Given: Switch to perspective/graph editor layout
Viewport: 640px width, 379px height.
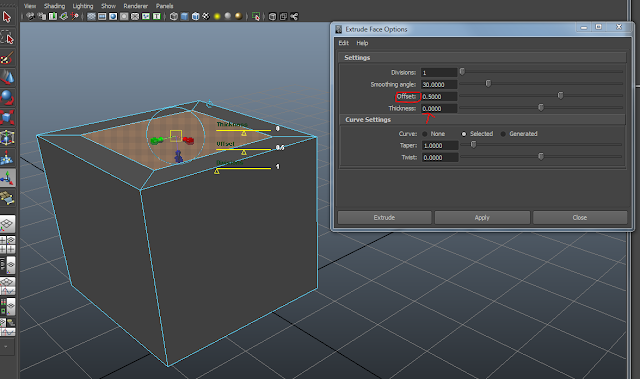Looking at the screenshot, I should coord(7,286).
